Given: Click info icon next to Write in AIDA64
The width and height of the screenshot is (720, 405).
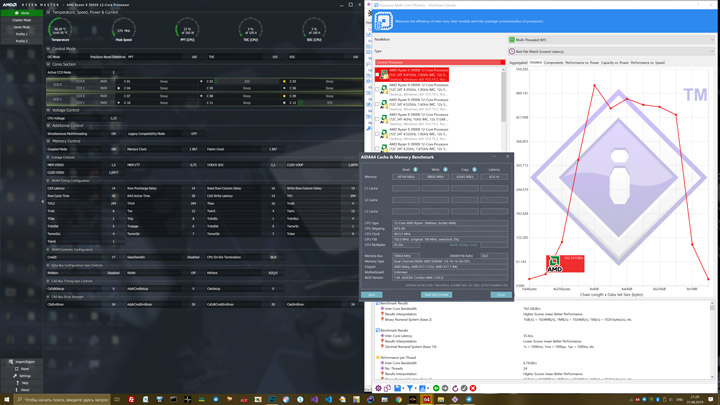Looking at the screenshot, I should 445,169.
